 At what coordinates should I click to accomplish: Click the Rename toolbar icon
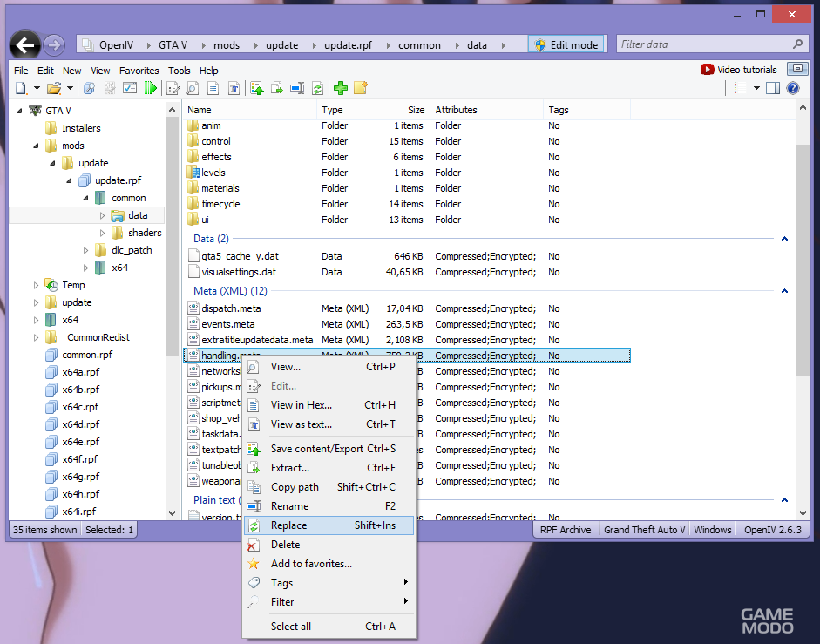[x=297, y=88]
